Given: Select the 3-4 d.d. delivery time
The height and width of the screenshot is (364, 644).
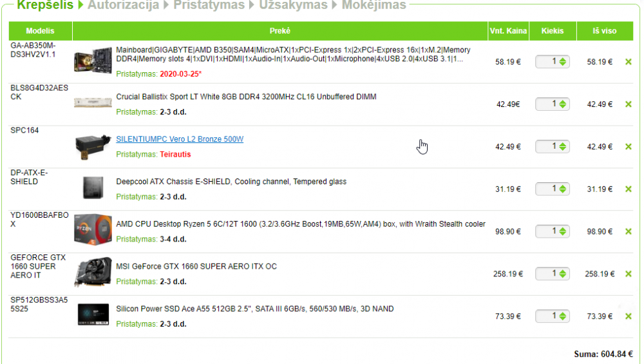Looking at the screenshot, I should coord(173,240).
